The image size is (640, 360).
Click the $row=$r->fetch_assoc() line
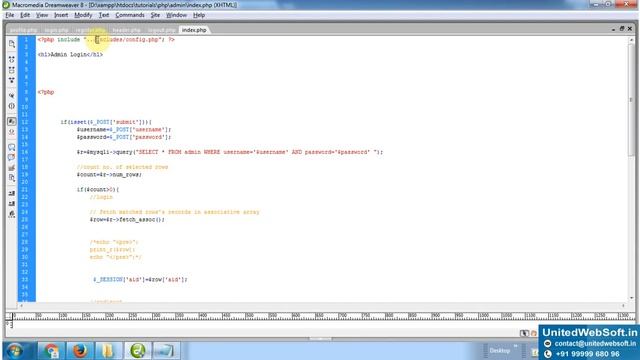tap(127, 220)
